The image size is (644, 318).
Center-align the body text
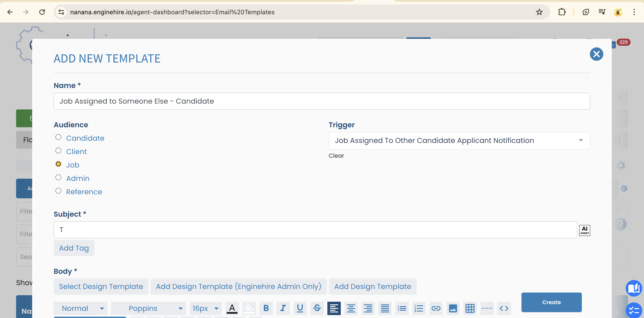click(351, 308)
